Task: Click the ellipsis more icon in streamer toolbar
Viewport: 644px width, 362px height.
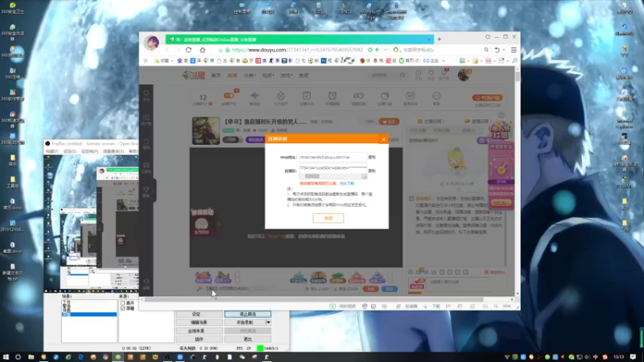Action: 436,96
